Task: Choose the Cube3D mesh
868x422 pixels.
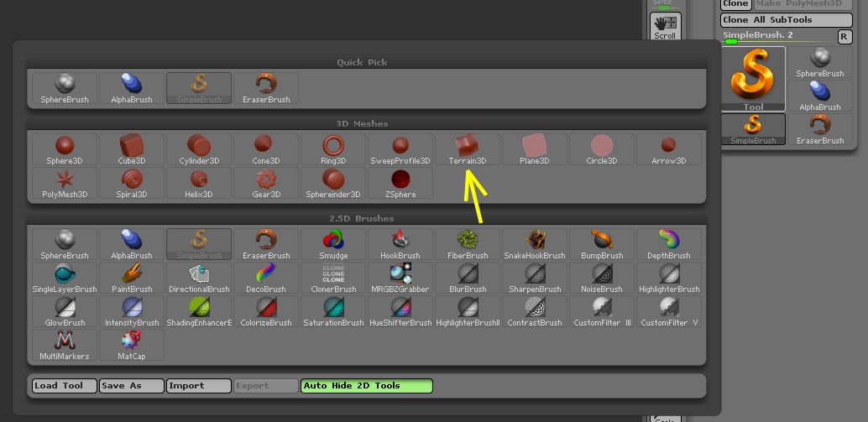Action: tap(132, 150)
